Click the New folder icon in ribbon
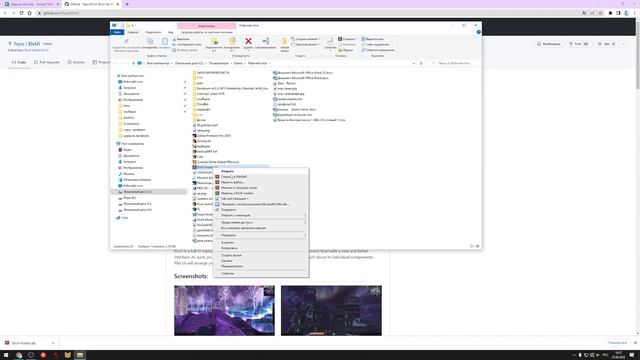Image resolution: width=640 pixels, height=360 pixels. click(284, 41)
